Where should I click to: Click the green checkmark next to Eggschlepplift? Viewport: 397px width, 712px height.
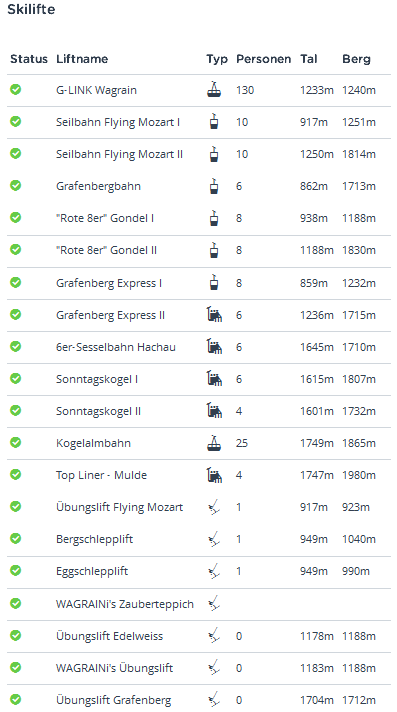[15, 570]
